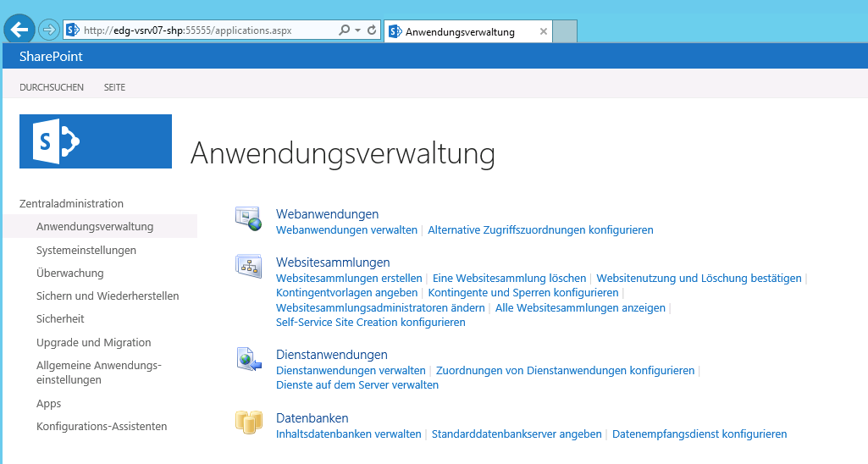The image size is (868, 464).
Task: Open a new browser tab
Action: click(x=565, y=31)
